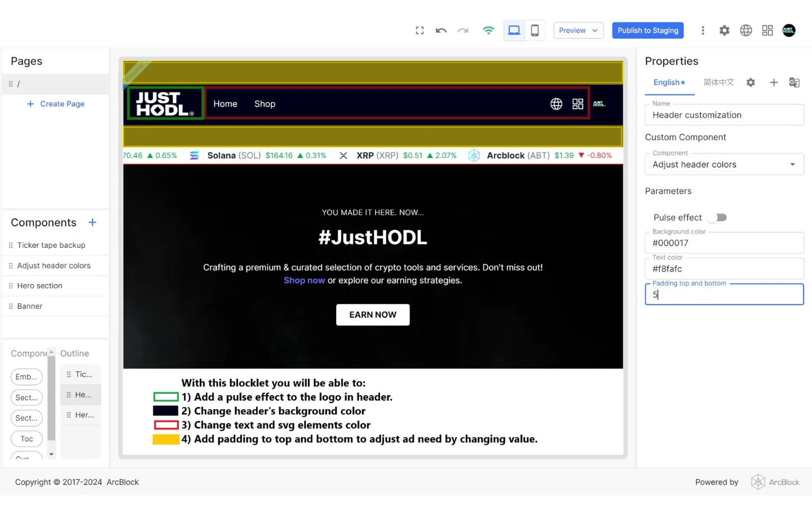
Task: Redo the last undone edit
Action: click(x=463, y=30)
